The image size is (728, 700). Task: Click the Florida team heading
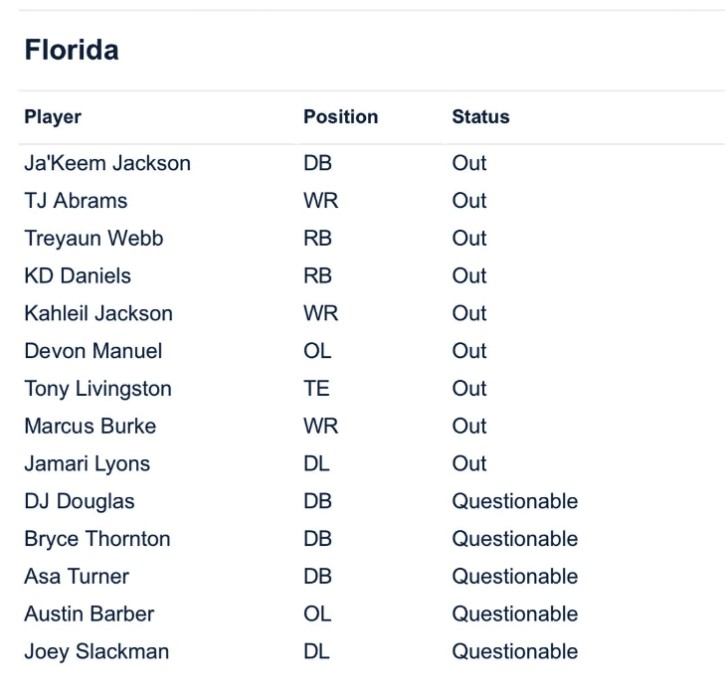click(x=72, y=50)
